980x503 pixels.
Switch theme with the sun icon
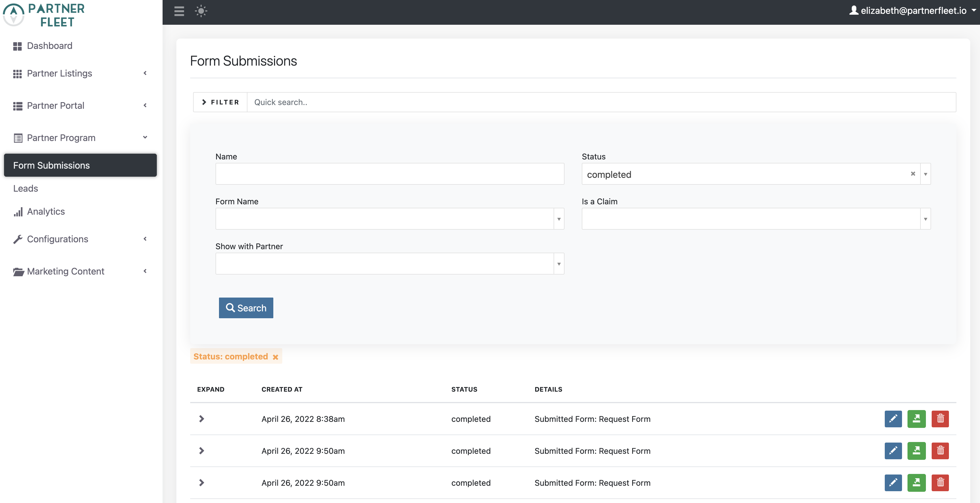click(201, 11)
